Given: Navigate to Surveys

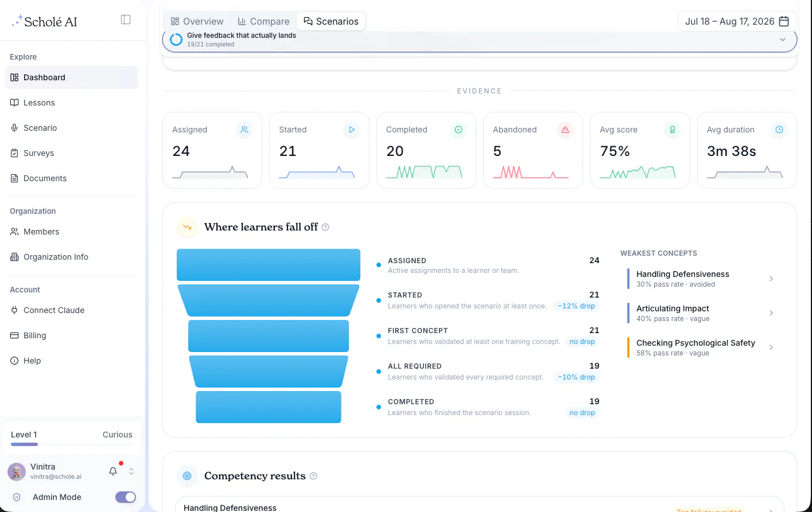Looking at the screenshot, I should pyautogui.click(x=72, y=153).
